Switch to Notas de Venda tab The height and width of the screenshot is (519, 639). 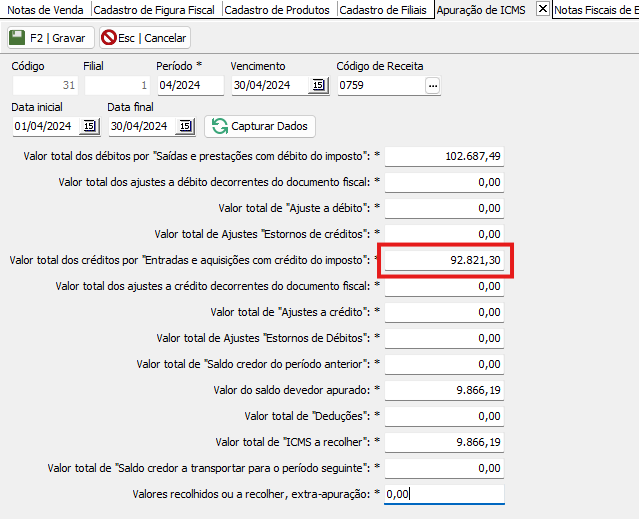tap(44, 9)
